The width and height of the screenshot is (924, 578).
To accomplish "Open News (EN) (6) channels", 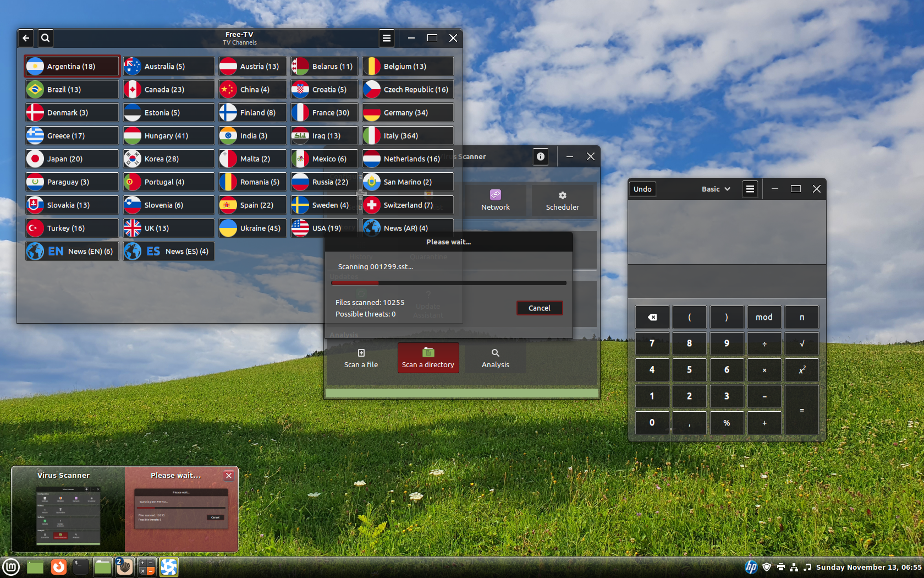I will click(72, 251).
